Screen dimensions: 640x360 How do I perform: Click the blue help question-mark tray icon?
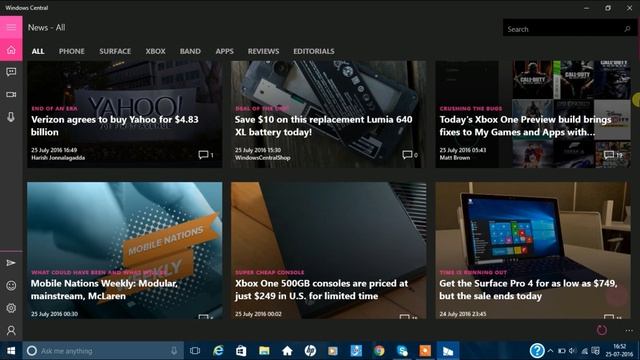(537, 350)
